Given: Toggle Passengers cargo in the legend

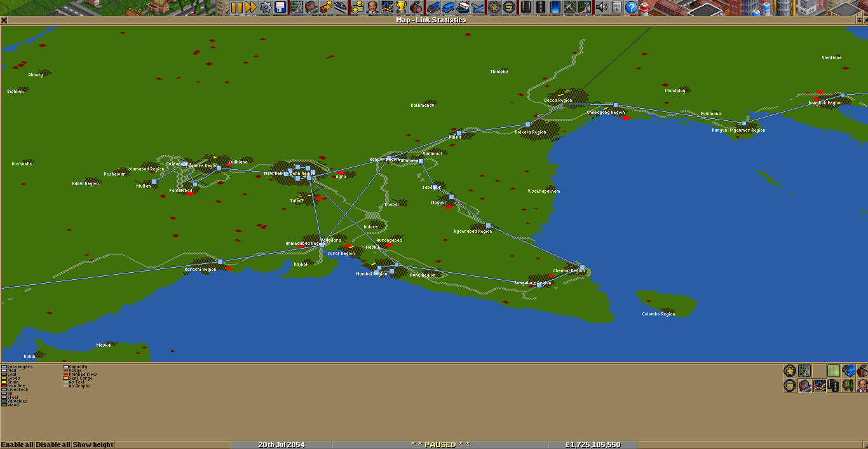Looking at the screenshot, I should click(x=18, y=367).
